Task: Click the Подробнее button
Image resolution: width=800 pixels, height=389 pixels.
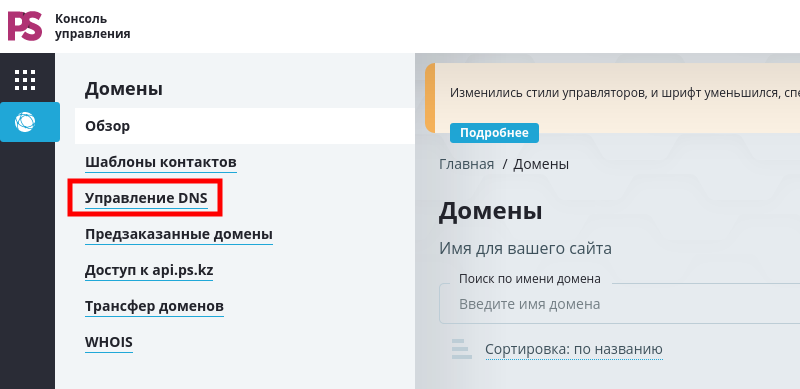Action: tap(494, 133)
